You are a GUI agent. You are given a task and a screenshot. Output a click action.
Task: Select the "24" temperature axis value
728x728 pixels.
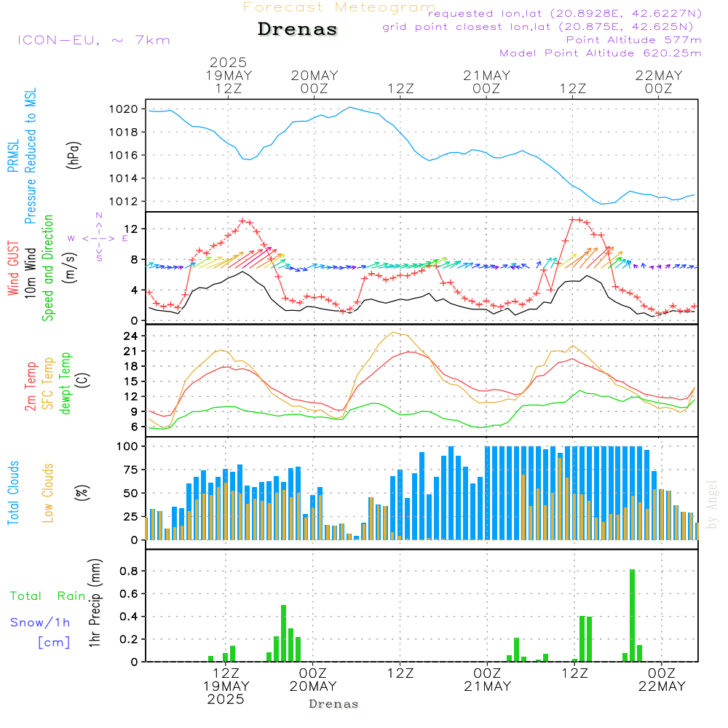[x=131, y=336]
